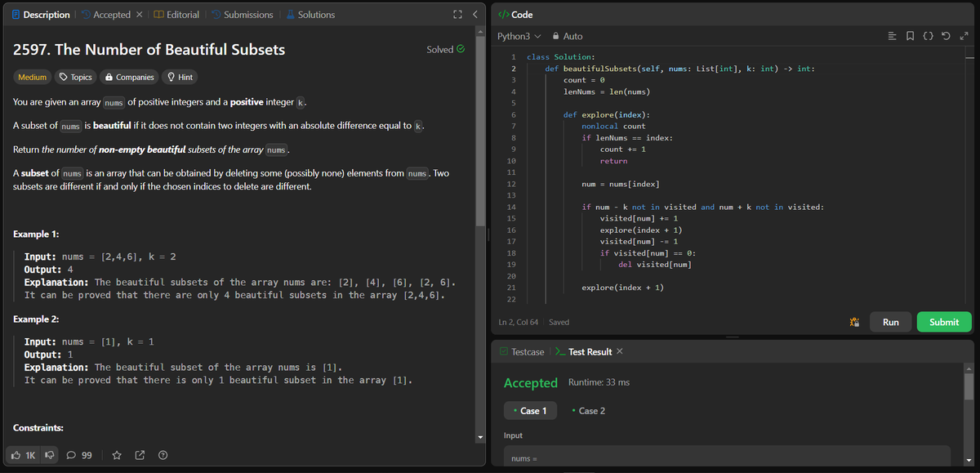Reset code using the circular arrow icon
Viewport: 980px width, 473px height.
tap(947, 37)
